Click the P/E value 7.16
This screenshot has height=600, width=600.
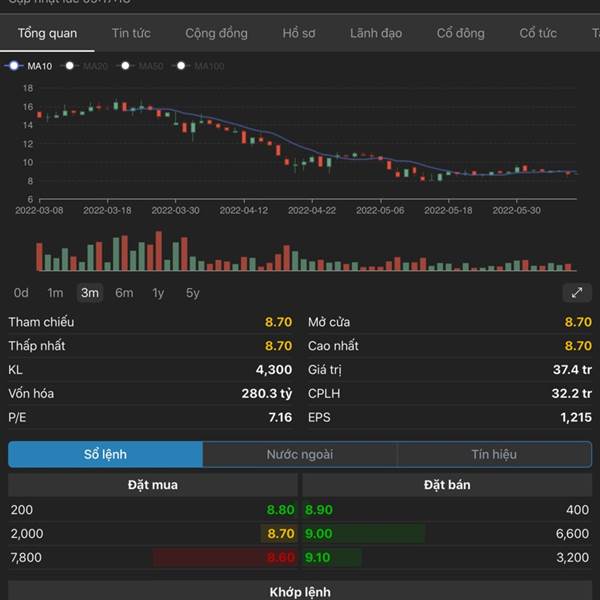(280, 417)
